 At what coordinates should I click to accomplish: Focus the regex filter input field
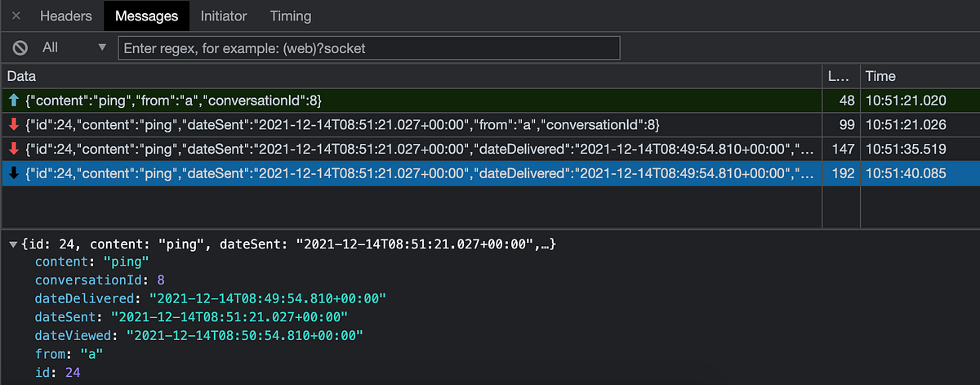coord(369,48)
